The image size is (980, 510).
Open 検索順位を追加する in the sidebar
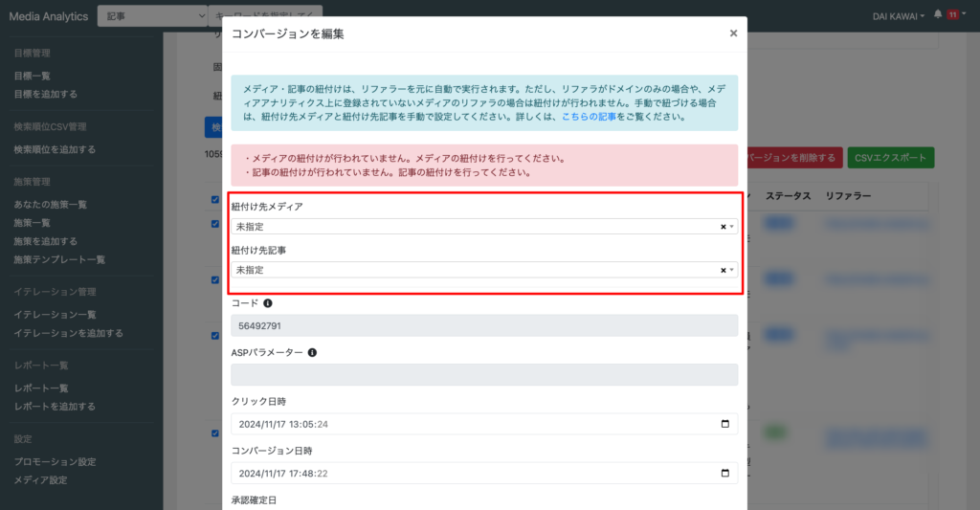click(55, 149)
